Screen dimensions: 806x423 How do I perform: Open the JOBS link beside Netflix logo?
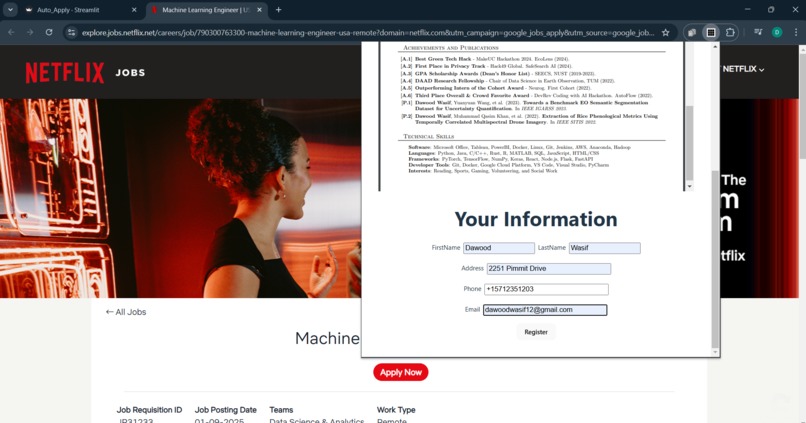[x=130, y=73]
